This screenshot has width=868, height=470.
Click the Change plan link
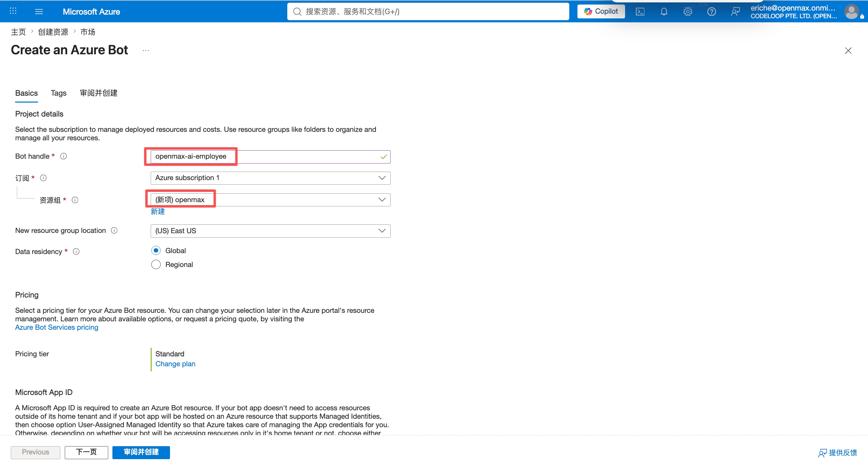(175, 364)
